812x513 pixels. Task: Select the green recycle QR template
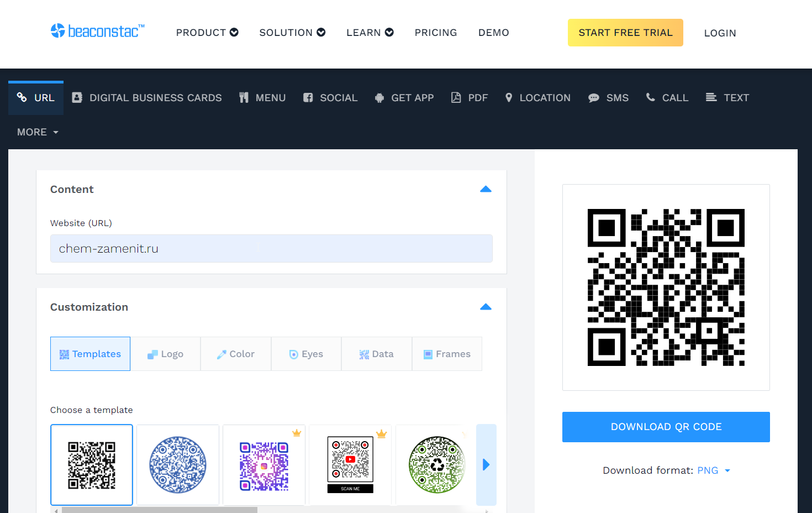point(436,465)
